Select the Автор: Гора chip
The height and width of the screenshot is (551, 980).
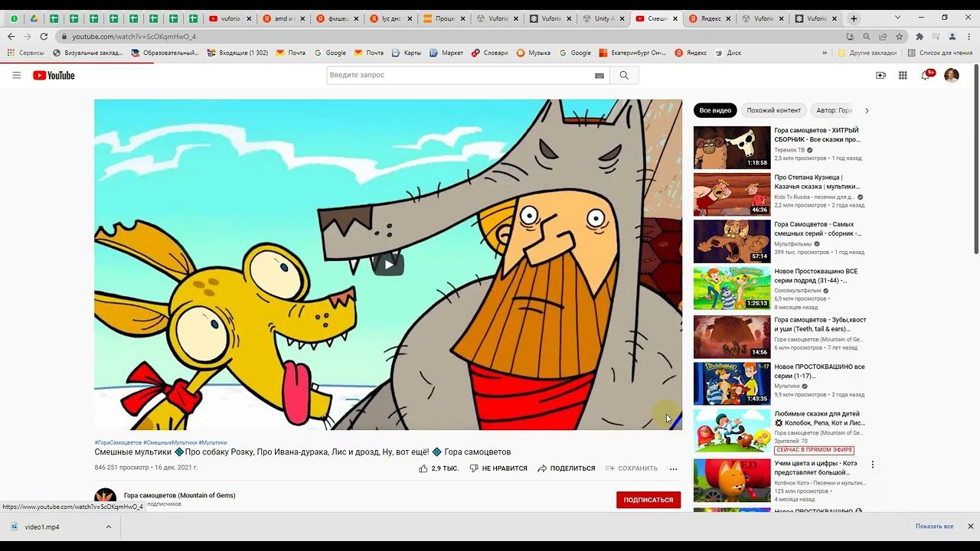pyautogui.click(x=834, y=110)
